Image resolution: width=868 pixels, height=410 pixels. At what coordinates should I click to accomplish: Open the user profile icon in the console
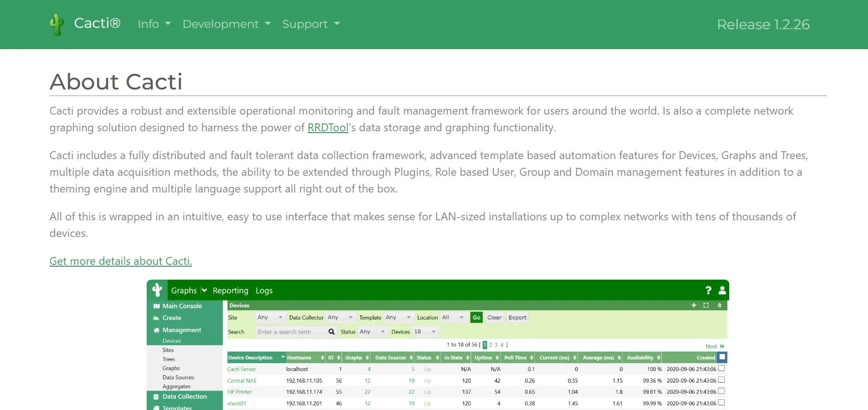click(x=722, y=290)
